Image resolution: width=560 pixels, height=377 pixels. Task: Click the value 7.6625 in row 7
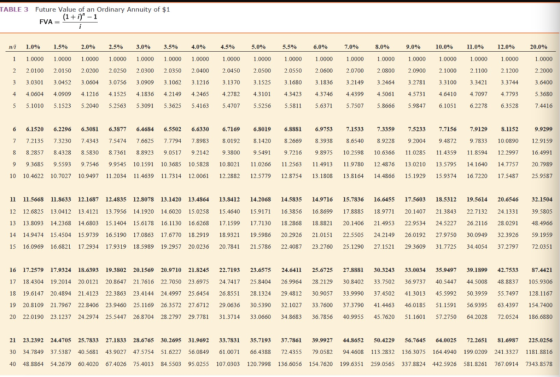click(x=145, y=141)
